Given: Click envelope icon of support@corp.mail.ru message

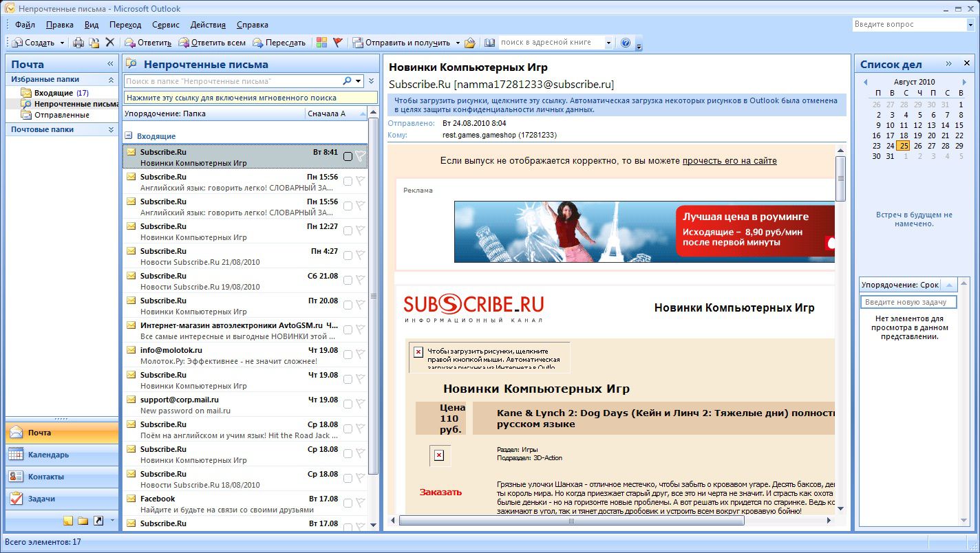Looking at the screenshot, I should pos(131,400).
